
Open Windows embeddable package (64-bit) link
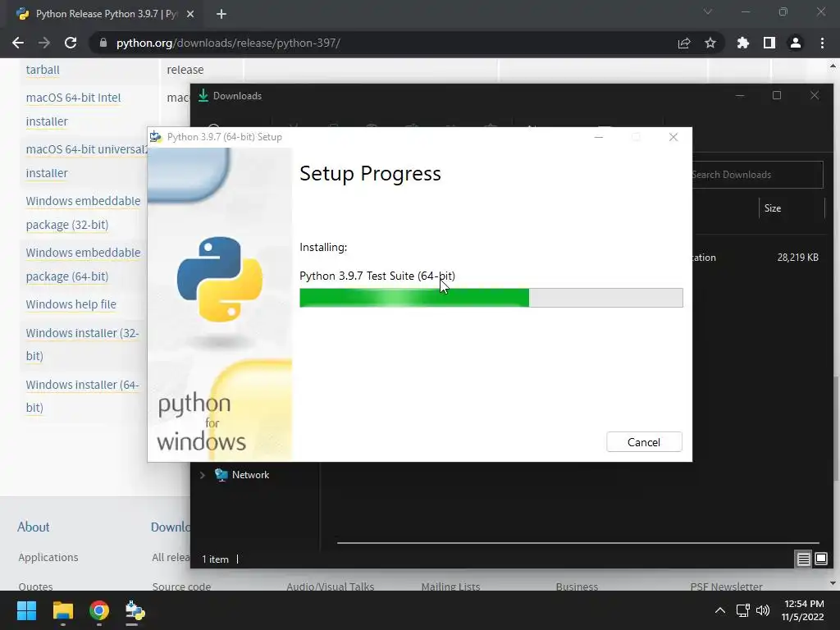coord(83,264)
